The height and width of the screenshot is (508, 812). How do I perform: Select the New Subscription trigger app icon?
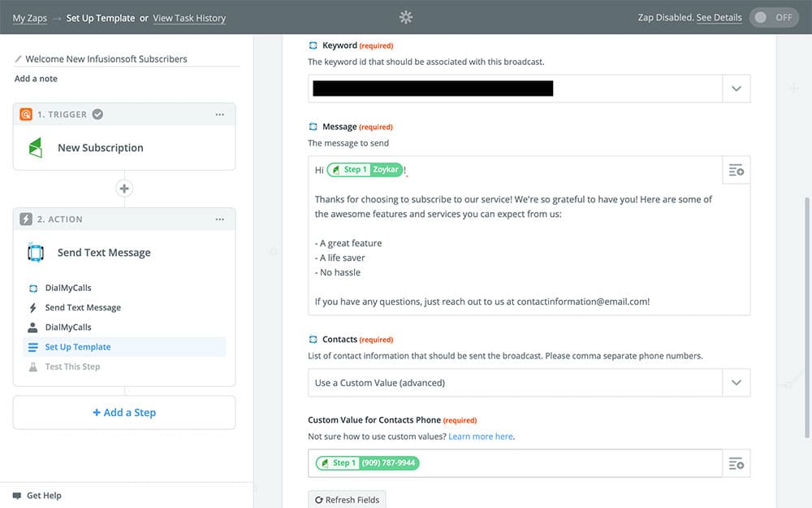click(36, 148)
